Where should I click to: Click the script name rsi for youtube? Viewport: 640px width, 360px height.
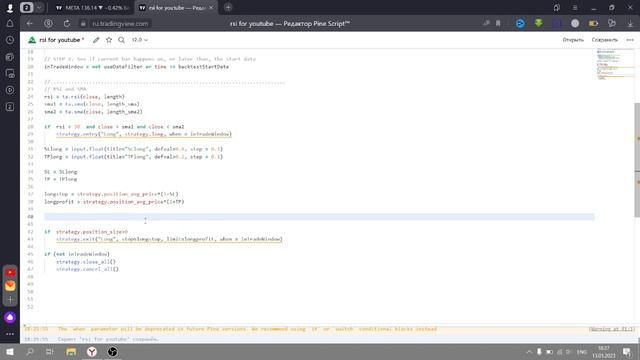[60, 40]
